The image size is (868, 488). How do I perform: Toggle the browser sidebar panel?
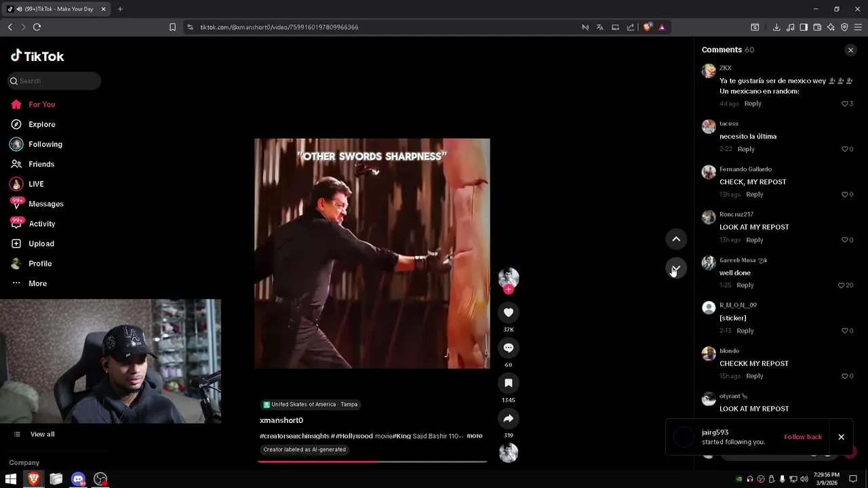(x=804, y=27)
